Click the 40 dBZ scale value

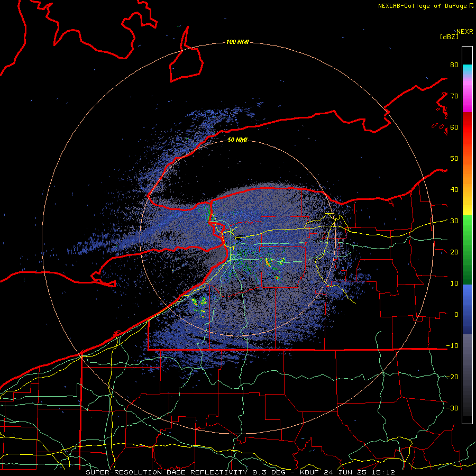454,190
